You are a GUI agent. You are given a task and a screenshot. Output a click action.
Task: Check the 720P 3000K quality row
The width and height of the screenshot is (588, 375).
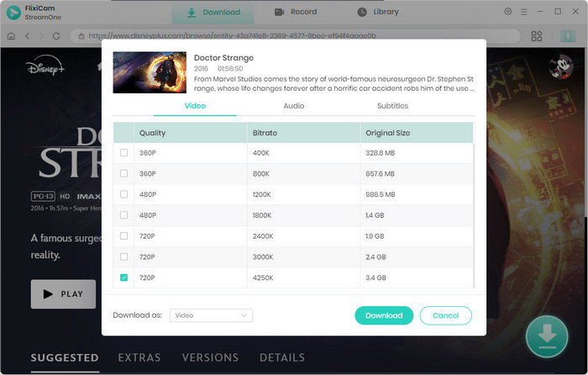[123, 256]
